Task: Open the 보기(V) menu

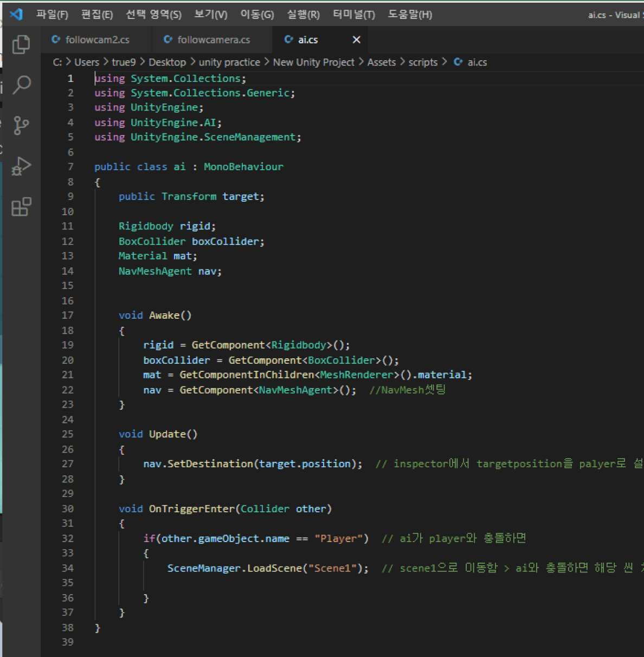Action: pos(211,15)
